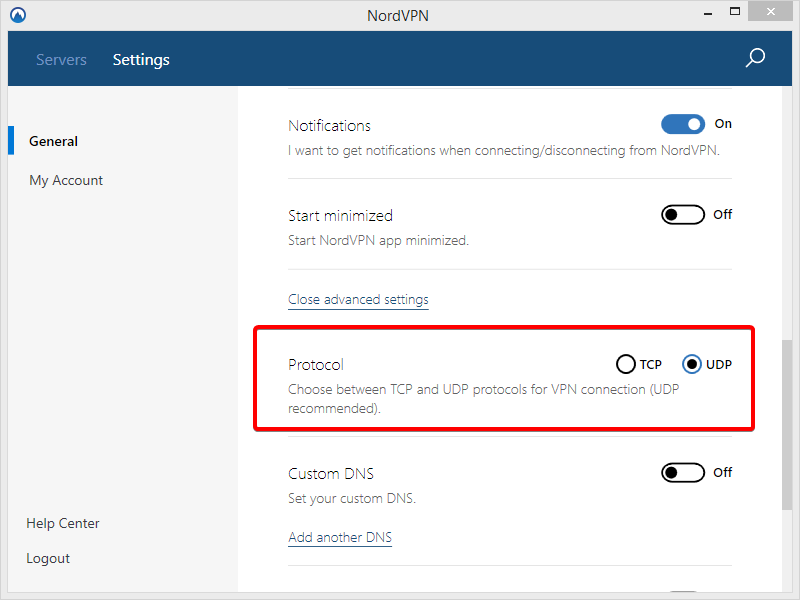Viewport: 800px width, 600px height.
Task: Minimize the NordVPN window
Action: pyautogui.click(x=708, y=14)
